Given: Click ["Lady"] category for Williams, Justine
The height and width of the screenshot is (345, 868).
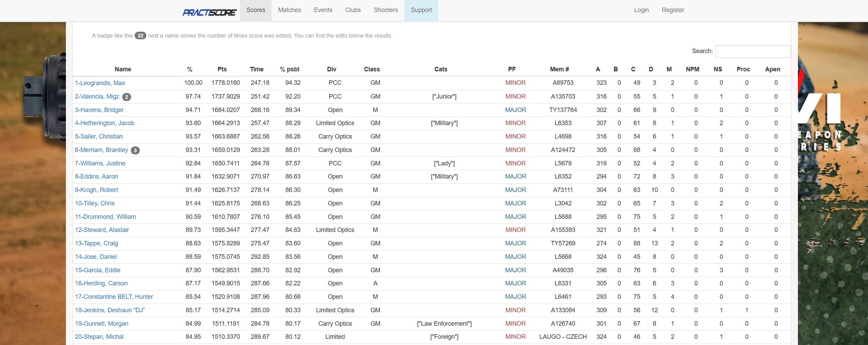Looking at the screenshot, I should 444,163.
